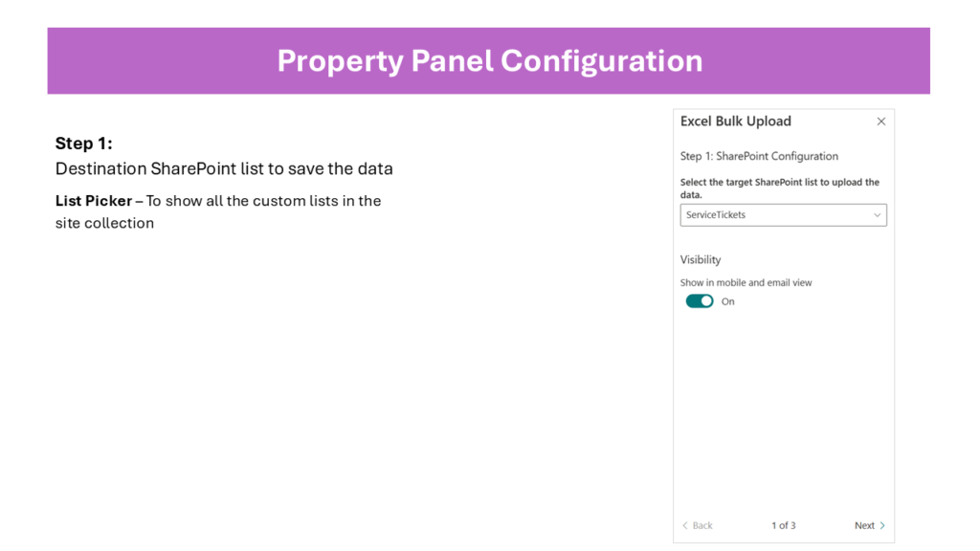Click the site collection text line
Viewport: 980px width, 551px height.
click(x=104, y=223)
